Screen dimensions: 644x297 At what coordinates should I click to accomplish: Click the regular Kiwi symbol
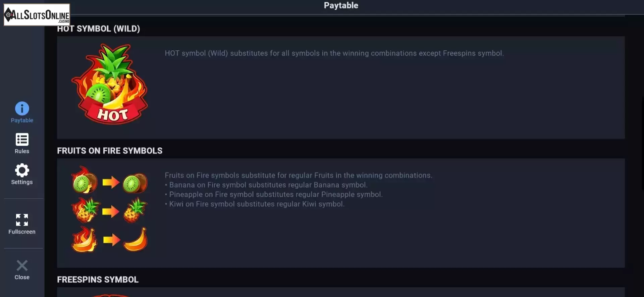[x=135, y=183]
